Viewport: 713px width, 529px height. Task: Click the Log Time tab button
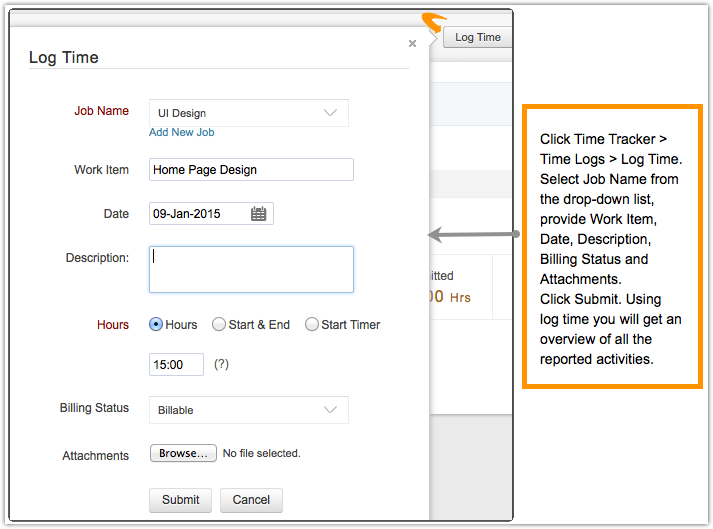(477, 37)
